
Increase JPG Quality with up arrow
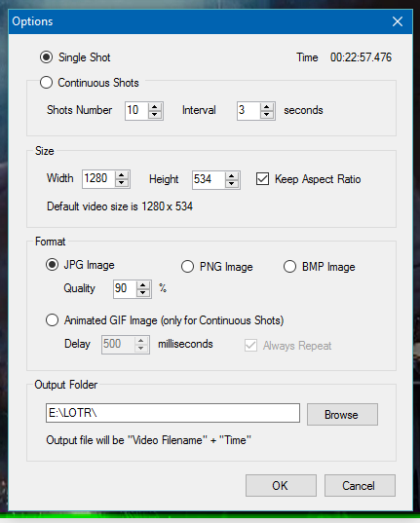pyautogui.click(x=143, y=285)
